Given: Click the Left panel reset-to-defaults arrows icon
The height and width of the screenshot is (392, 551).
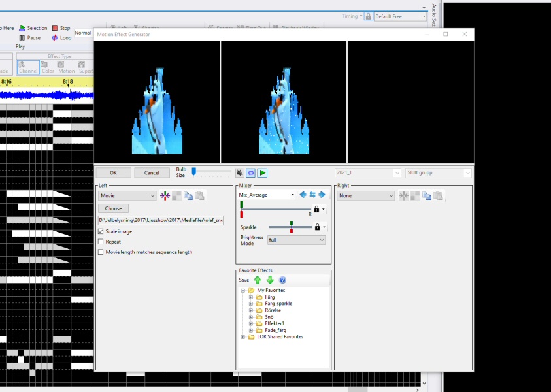Looking at the screenshot, I should pos(165,195).
